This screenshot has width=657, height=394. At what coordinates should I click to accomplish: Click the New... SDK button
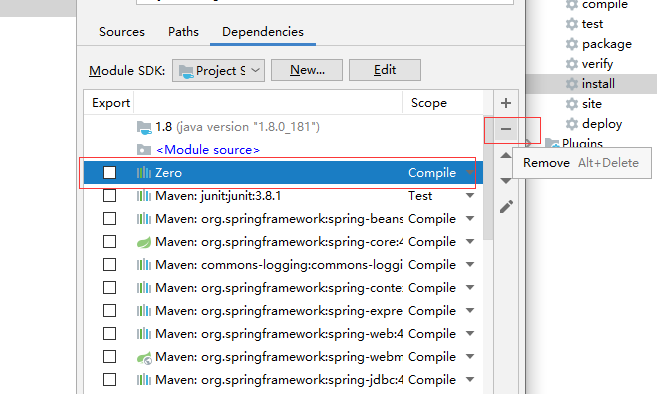[307, 70]
